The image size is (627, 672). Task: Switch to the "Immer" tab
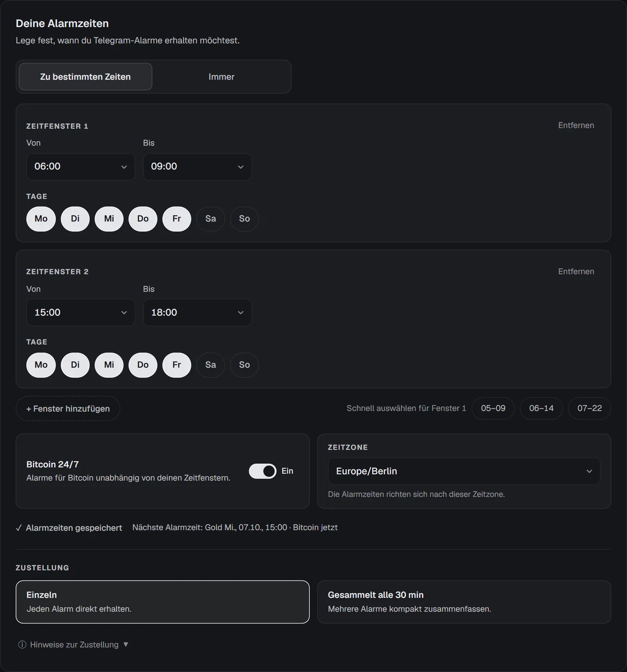(221, 77)
